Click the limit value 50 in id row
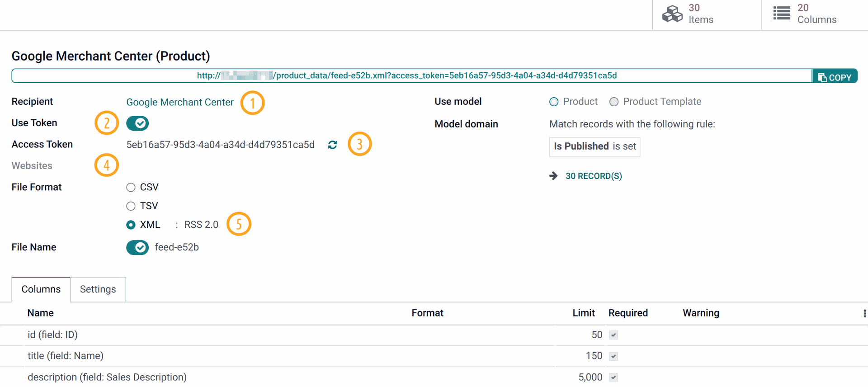The height and width of the screenshot is (387, 868). 597,335
